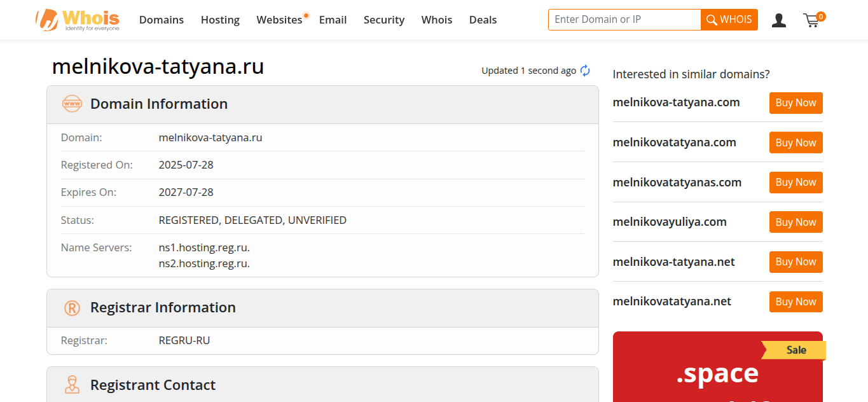
Task: Click the Expires On: label
Action: point(88,192)
